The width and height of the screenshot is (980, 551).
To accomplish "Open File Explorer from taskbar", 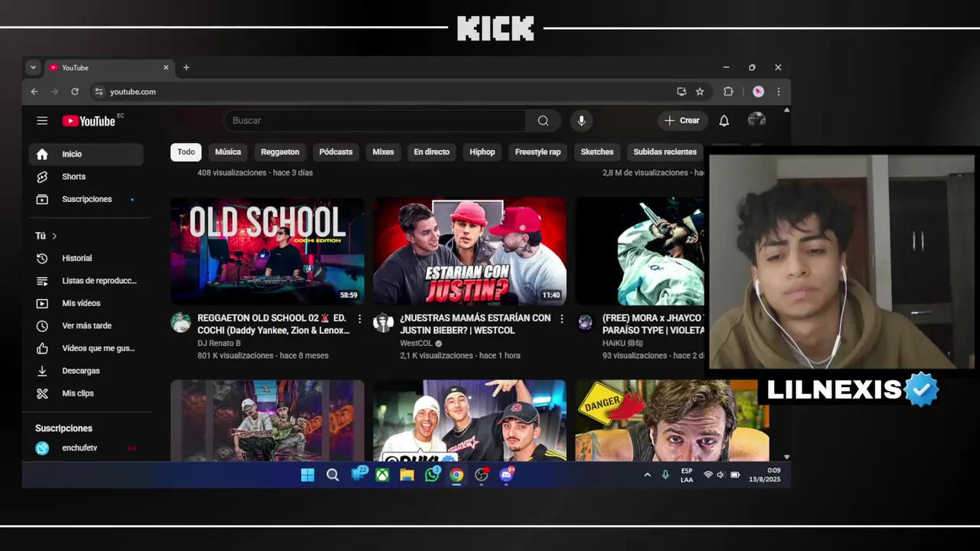I will (x=407, y=475).
